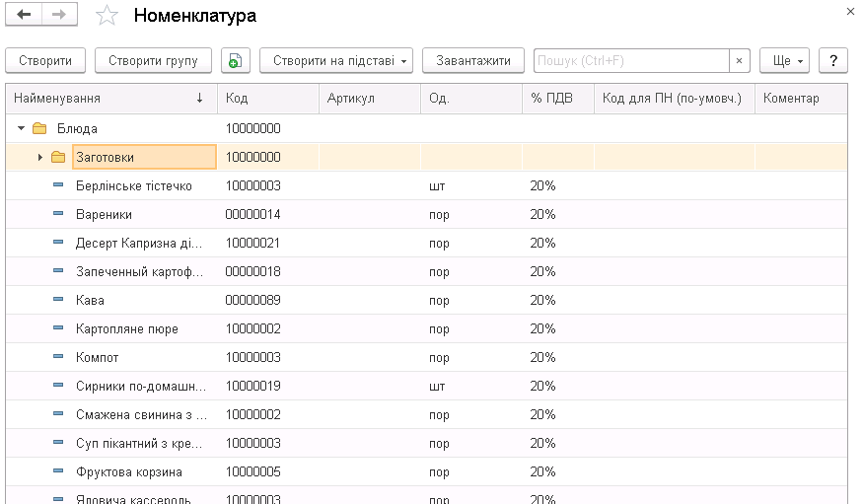Click the copy item icon with green plus
Screen dimensions: 863x504
(x=236, y=61)
